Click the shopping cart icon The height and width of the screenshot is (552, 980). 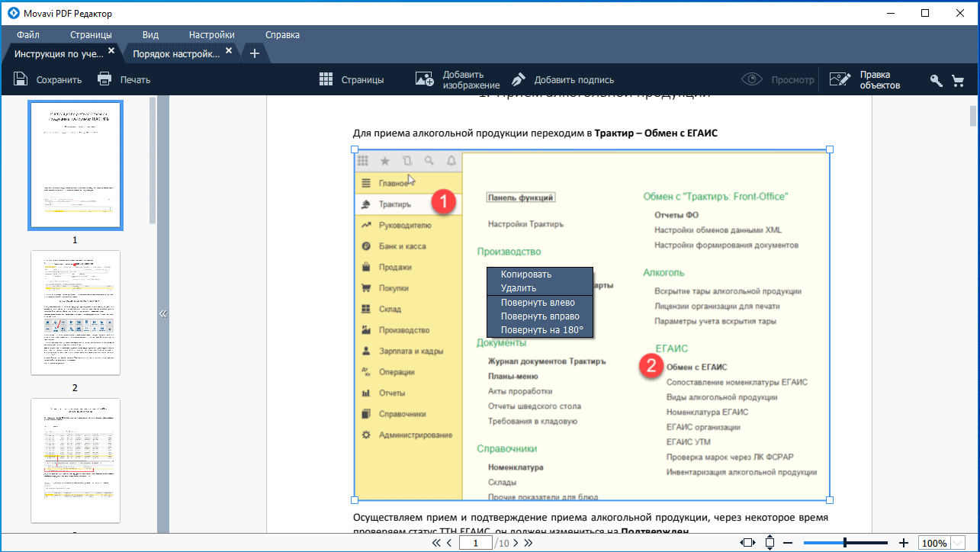click(x=957, y=80)
